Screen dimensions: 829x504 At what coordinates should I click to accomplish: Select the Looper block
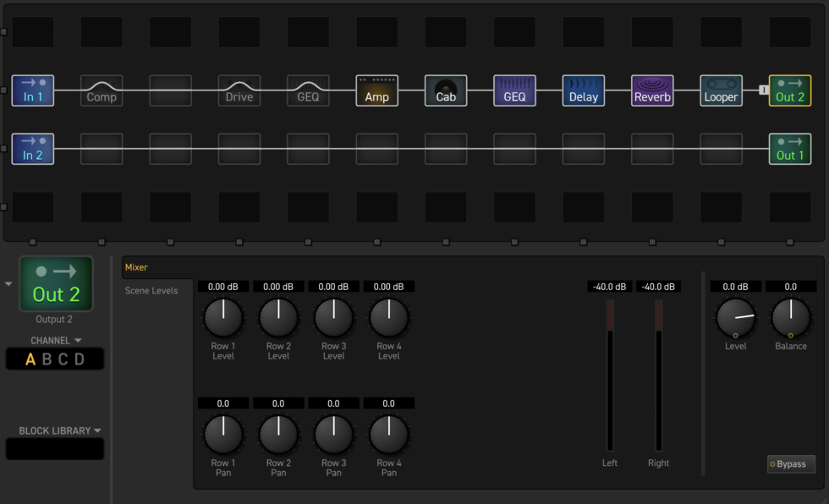click(721, 90)
